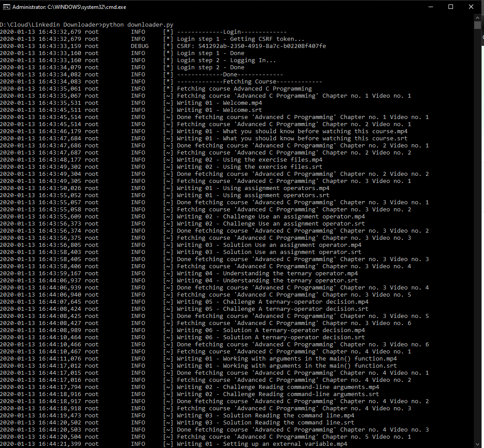The width and height of the screenshot is (484, 448).
Task: Click the line 'Login step 2 - Done'
Action: pos(211,67)
